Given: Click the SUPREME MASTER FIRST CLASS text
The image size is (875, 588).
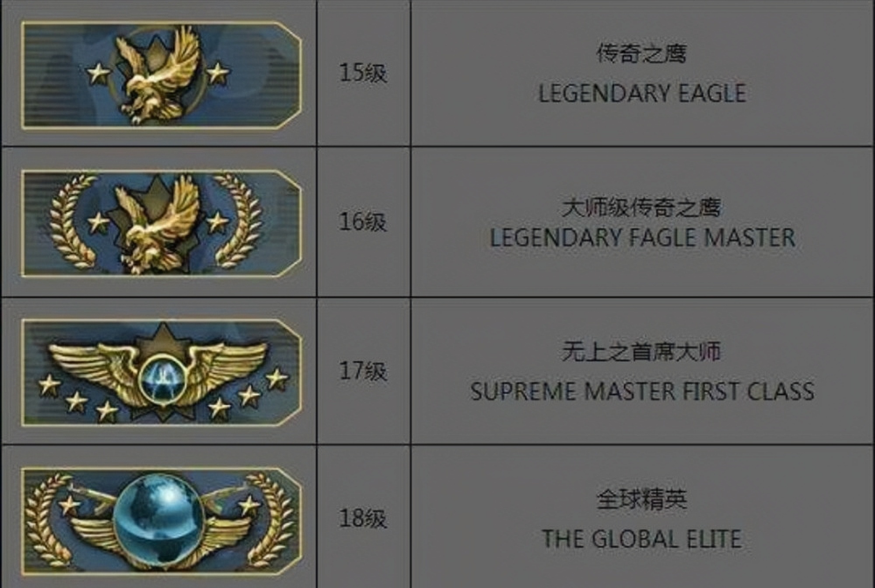Looking at the screenshot, I should [642, 391].
